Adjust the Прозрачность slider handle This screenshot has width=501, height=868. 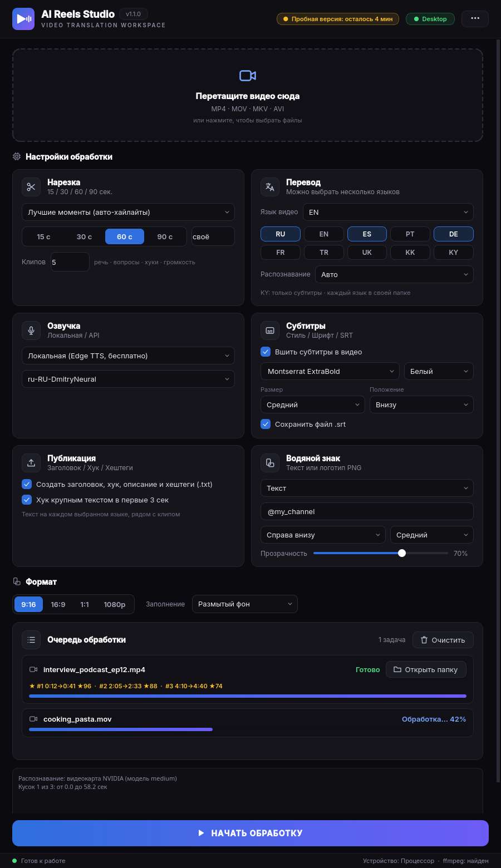(x=402, y=553)
